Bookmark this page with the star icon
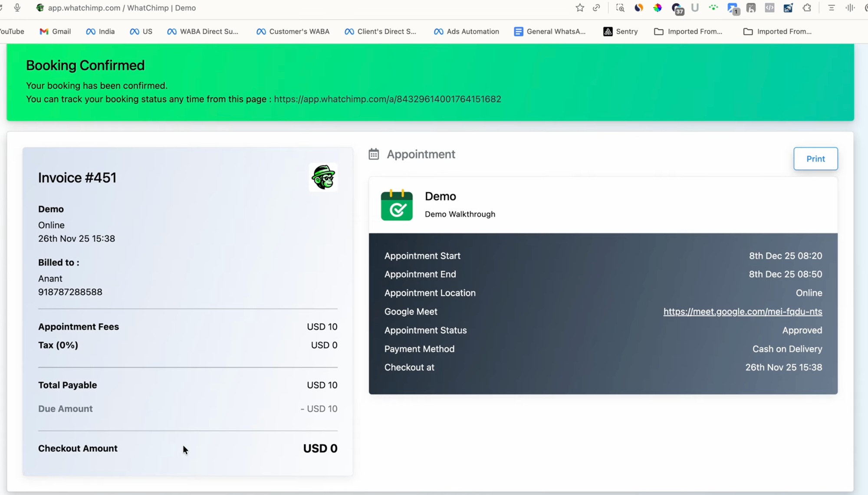This screenshot has height=495, width=868. [580, 8]
